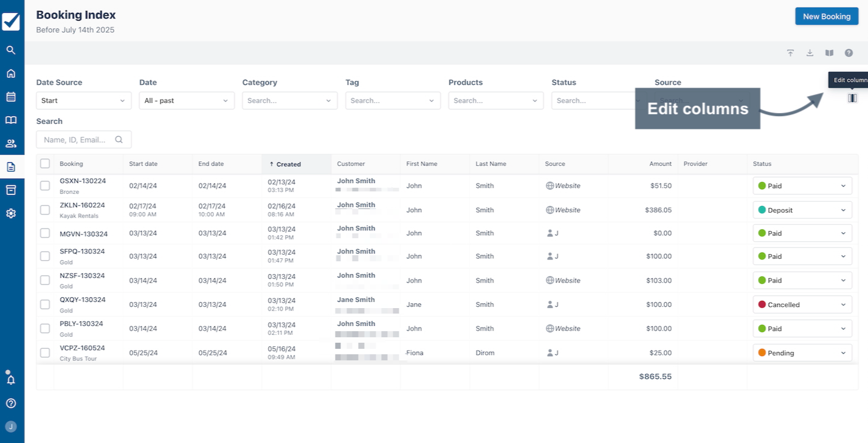Open the Date dropdown set to All - past
868x443 pixels.
coord(186,100)
